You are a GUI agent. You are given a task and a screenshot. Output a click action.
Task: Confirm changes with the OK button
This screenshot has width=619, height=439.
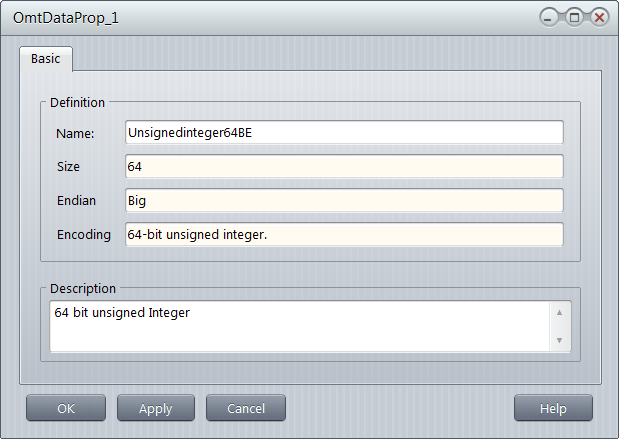pos(66,408)
